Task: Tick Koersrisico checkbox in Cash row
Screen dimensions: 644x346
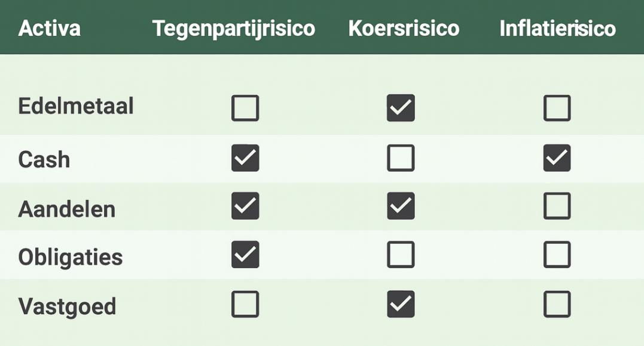Action: 401,158
